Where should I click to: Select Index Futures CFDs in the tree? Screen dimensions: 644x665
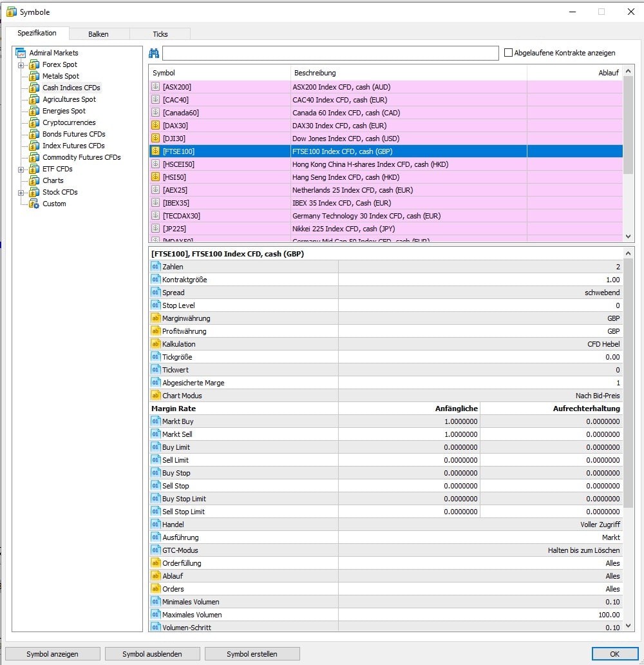[73, 146]
